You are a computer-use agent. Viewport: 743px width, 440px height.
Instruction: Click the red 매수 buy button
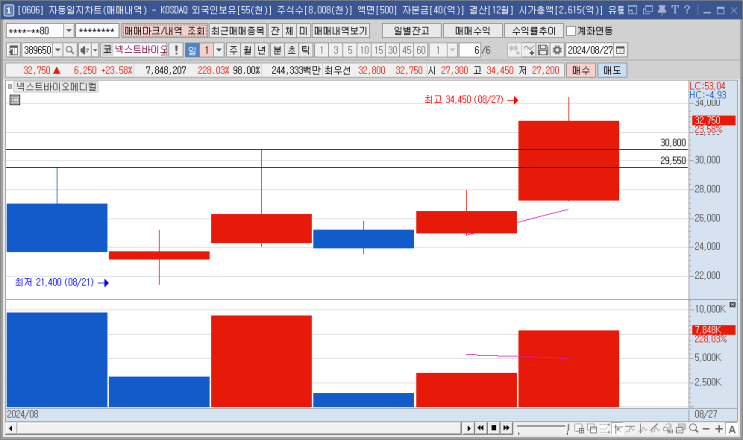coord(580,70)
